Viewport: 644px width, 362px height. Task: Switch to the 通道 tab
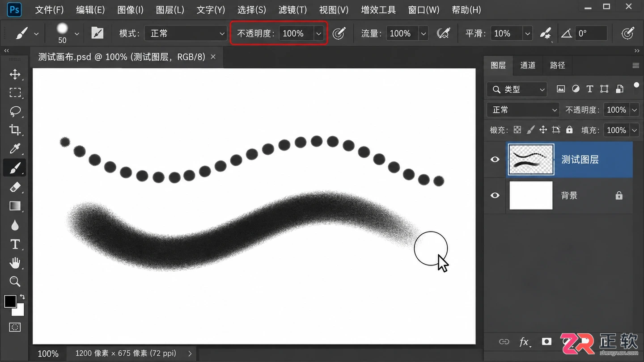pos(528,65)
